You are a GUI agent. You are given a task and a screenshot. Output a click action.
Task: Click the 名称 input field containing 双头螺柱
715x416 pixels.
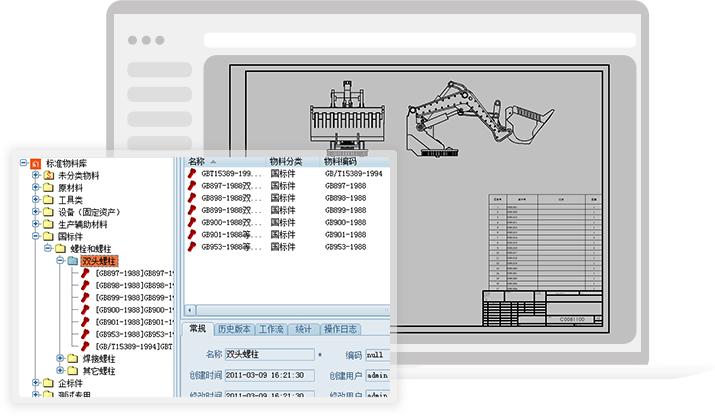coord(269,354)
